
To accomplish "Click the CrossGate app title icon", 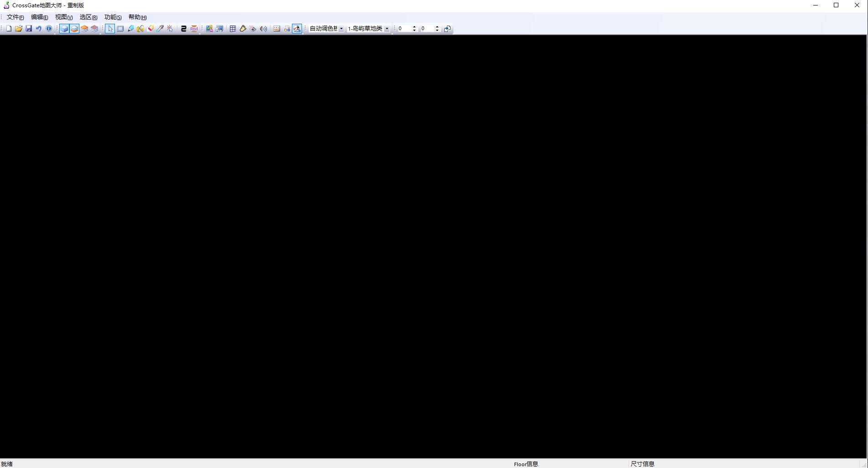I will pyautogui.click(x=6, y=5).
